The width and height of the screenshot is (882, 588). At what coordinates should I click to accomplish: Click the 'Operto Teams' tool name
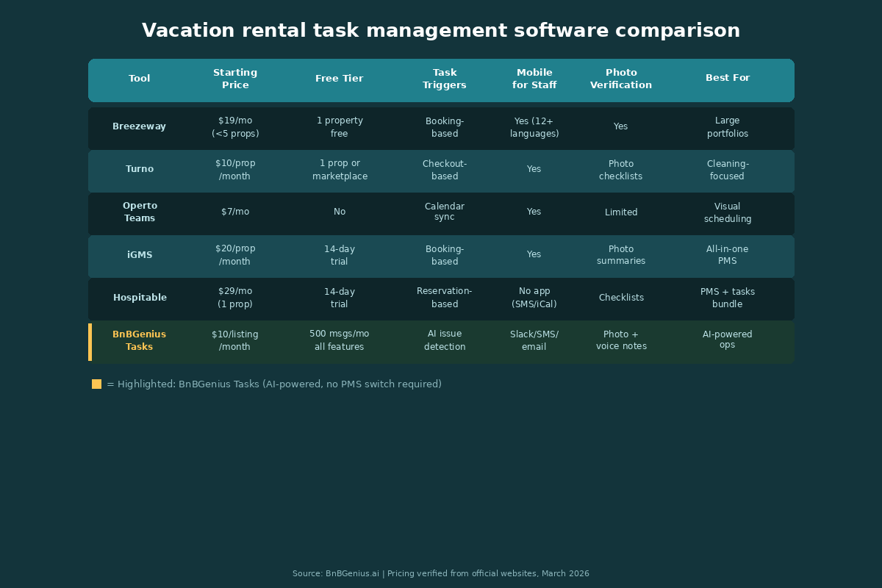click(x=139, y=212)
